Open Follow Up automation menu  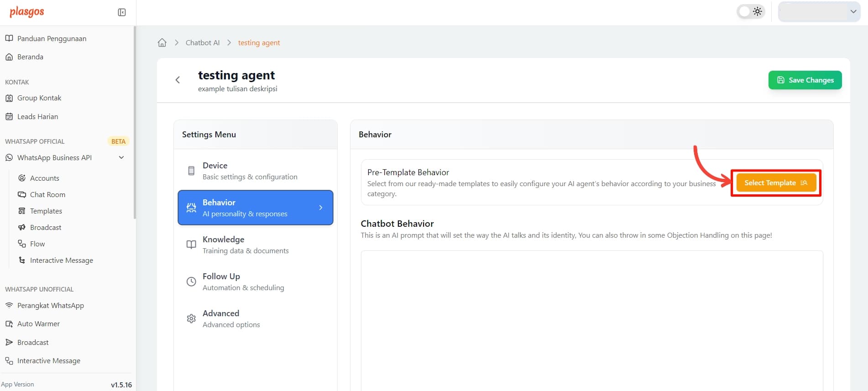[256, 282]
